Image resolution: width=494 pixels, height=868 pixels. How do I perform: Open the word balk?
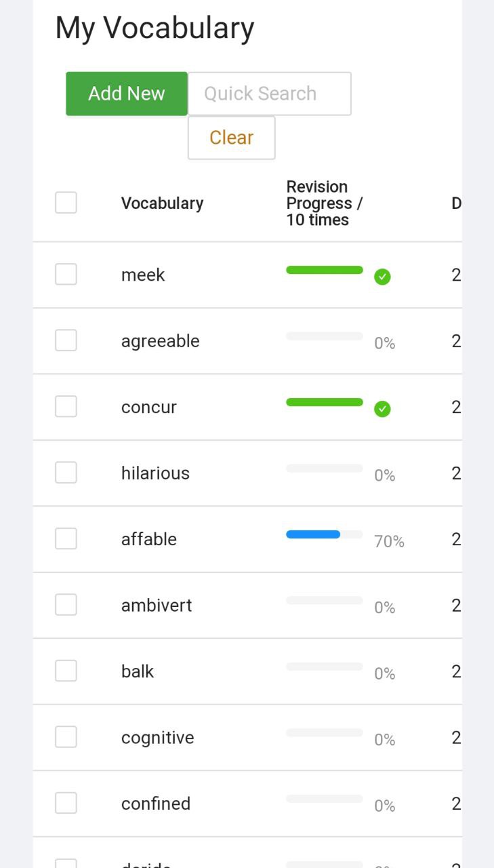pos(138,671)
